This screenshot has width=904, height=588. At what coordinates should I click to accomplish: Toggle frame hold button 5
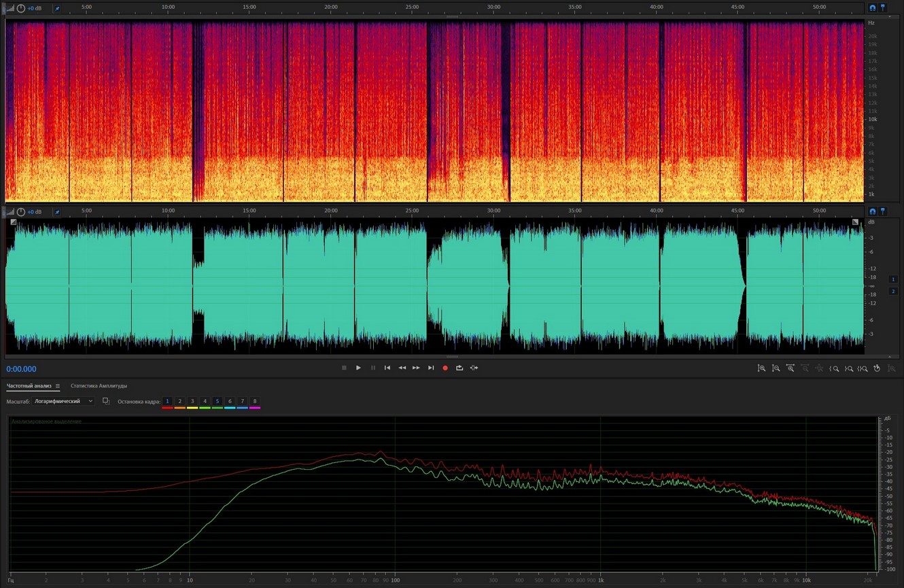(x=218, y=402)
